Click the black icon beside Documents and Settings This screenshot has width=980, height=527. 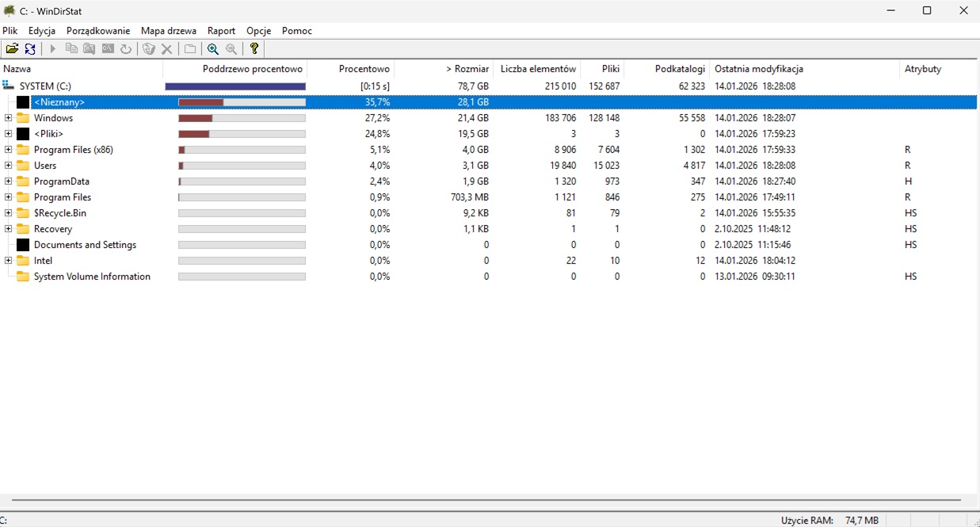(23, 245)
